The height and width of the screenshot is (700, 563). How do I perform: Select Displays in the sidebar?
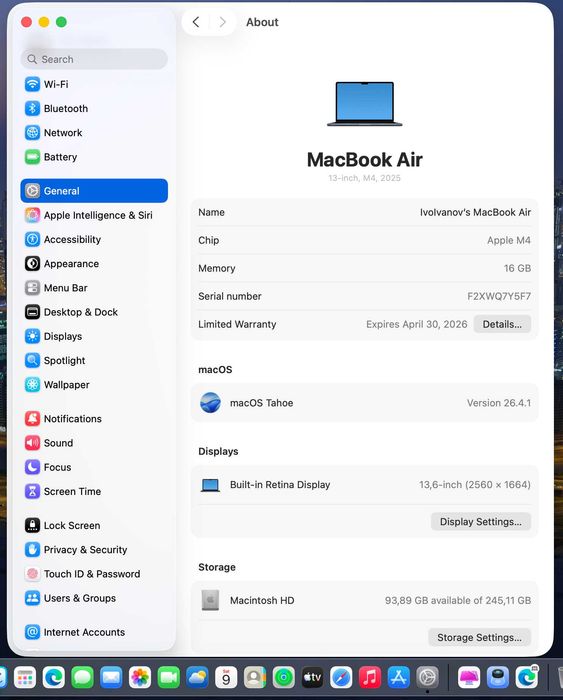(94, 336)
